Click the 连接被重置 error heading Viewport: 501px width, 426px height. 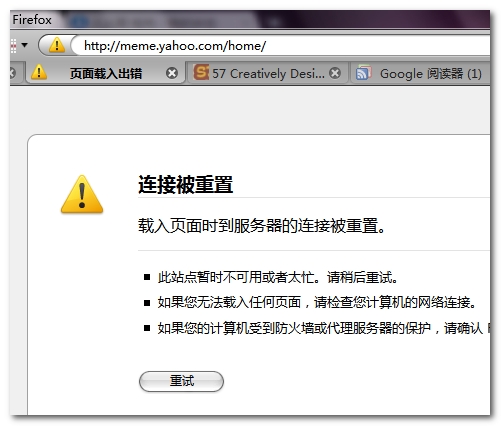pyautogui.click(x=185, y=184)
